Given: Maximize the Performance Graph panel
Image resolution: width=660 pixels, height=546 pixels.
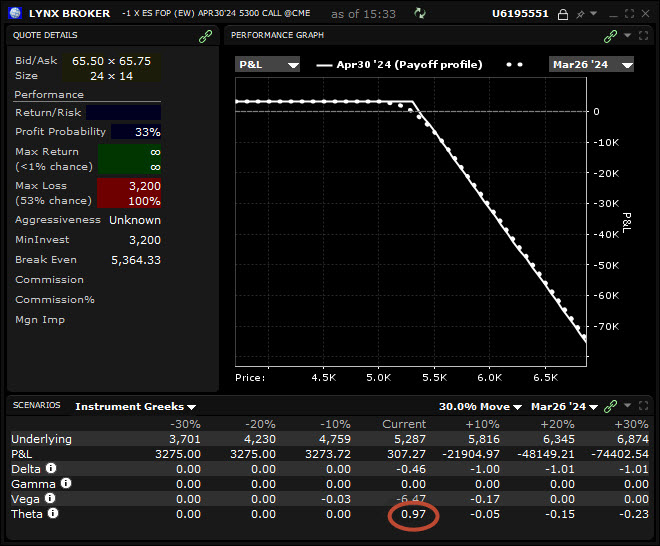Looking at the screenshot, I should (643, 35).
